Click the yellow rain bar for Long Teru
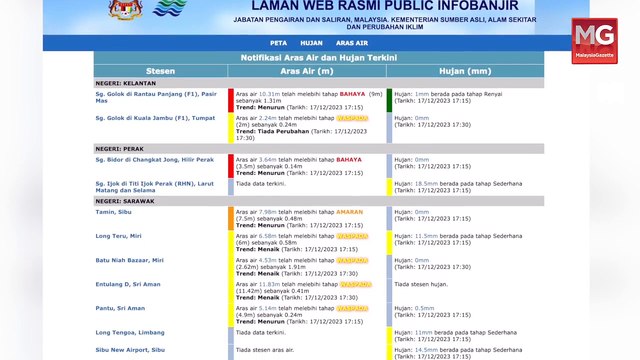Viewport: 640px width, 360px height. tap(389, 242)
